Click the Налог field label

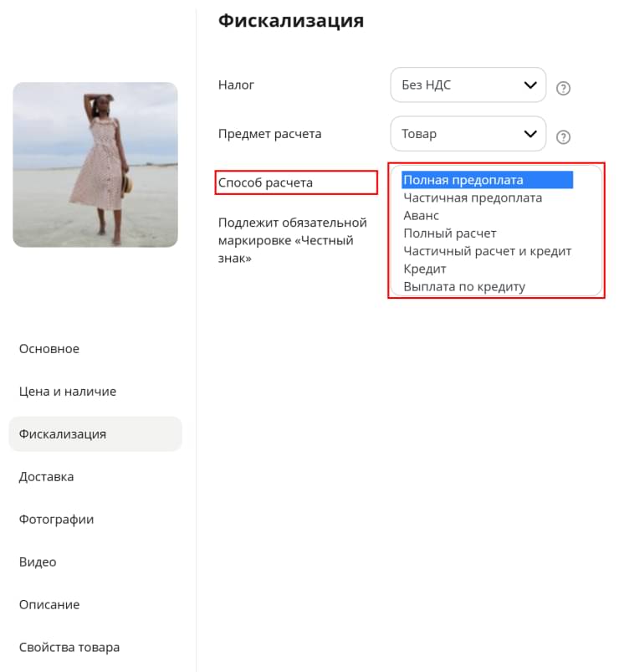coord(236,85)
